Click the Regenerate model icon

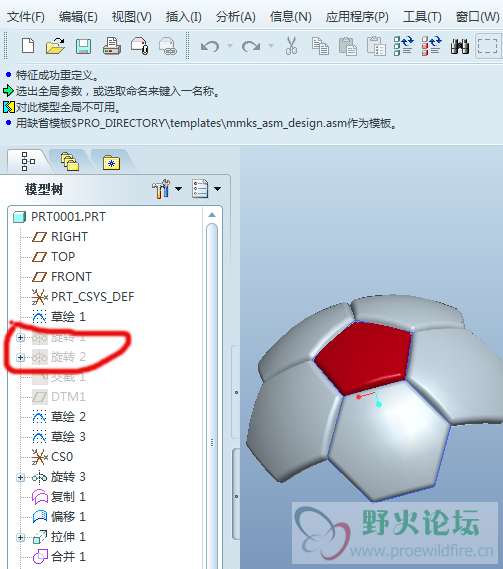404,46
